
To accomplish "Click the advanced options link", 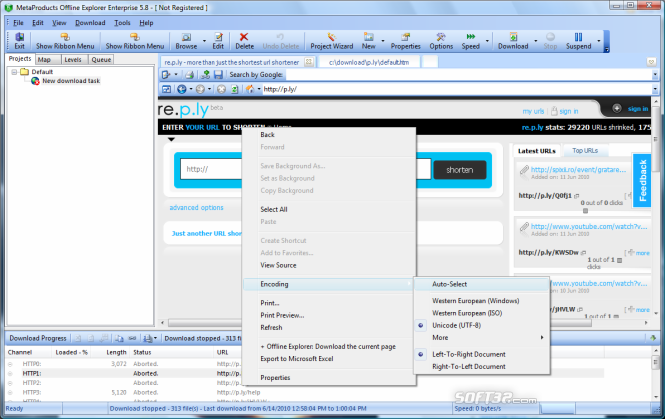I will (x=196, y=207).
